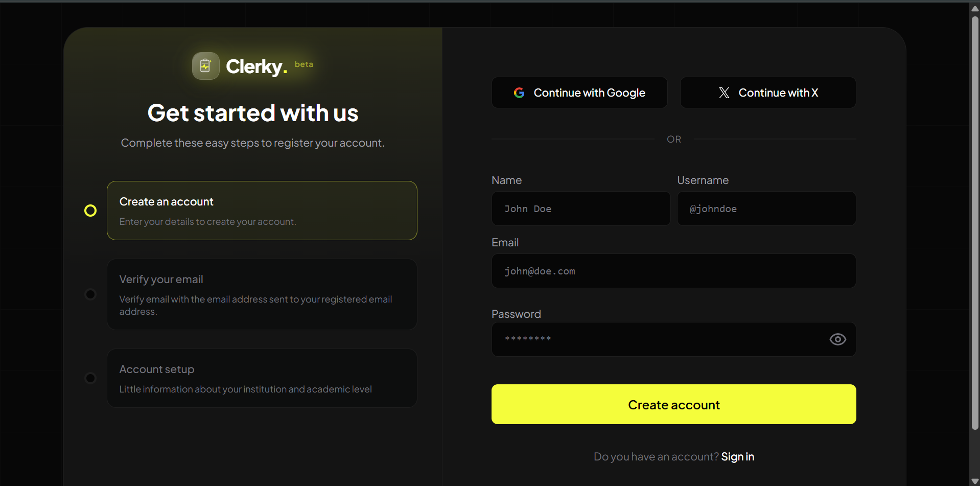Select the yellow Create an account step indicator
980x486 pixels.
click(90, 211)
